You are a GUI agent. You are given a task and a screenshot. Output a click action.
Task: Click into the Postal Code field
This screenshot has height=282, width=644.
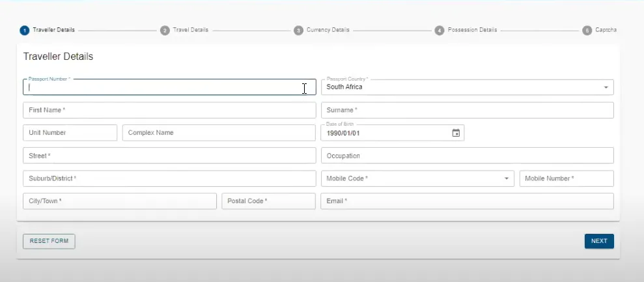269,201
